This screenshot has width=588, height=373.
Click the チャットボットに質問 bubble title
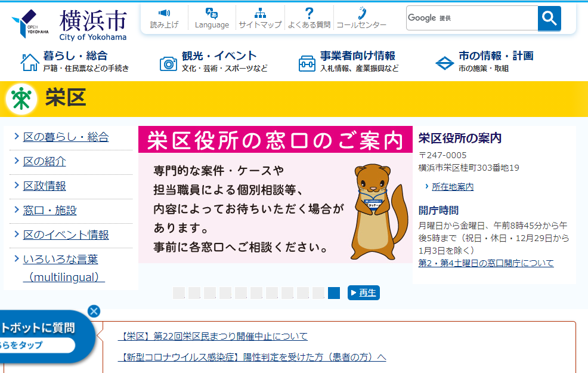pos(38,328)
